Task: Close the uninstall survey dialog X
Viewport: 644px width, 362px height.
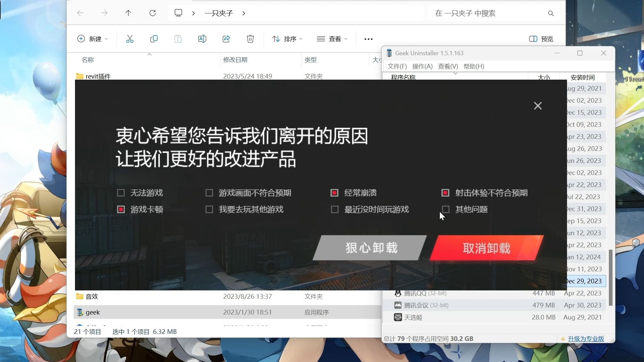Action: click(x=538, y=106)
